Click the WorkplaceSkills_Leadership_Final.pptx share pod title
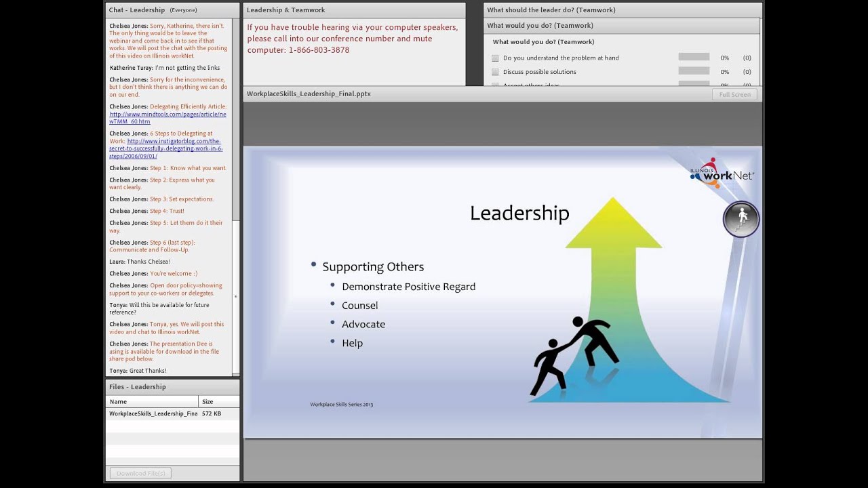Image resolution: width=868 pixels, height=488 pixels. 309,94
